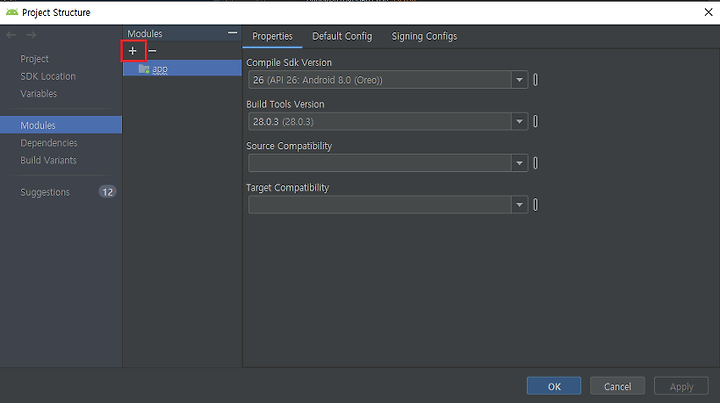This screenshot has width=720, height=403.
Task: Click variable binding icon beside Source Compatibility
Action: (x=535, y=163)
